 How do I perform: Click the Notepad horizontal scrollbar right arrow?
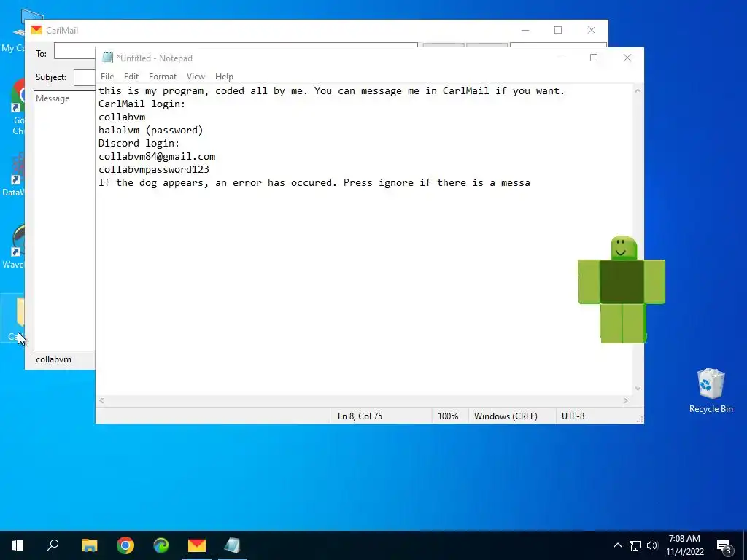[x=626, y=401]
